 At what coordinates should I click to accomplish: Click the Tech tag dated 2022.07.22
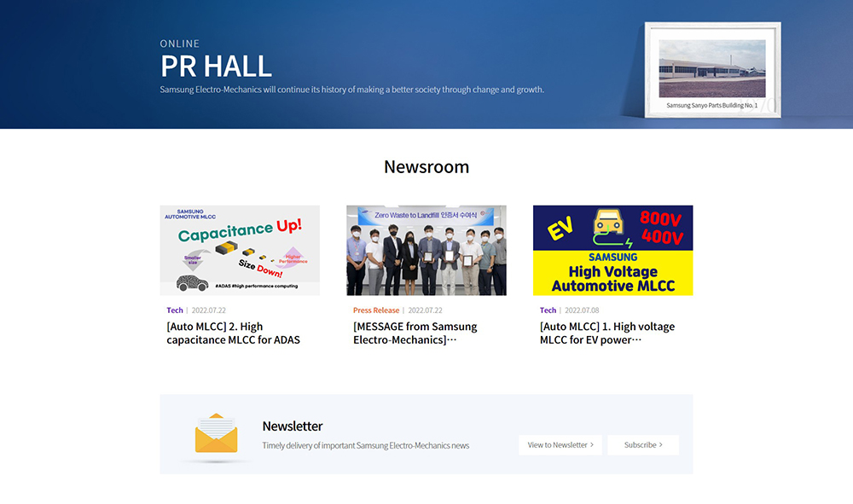175,310
